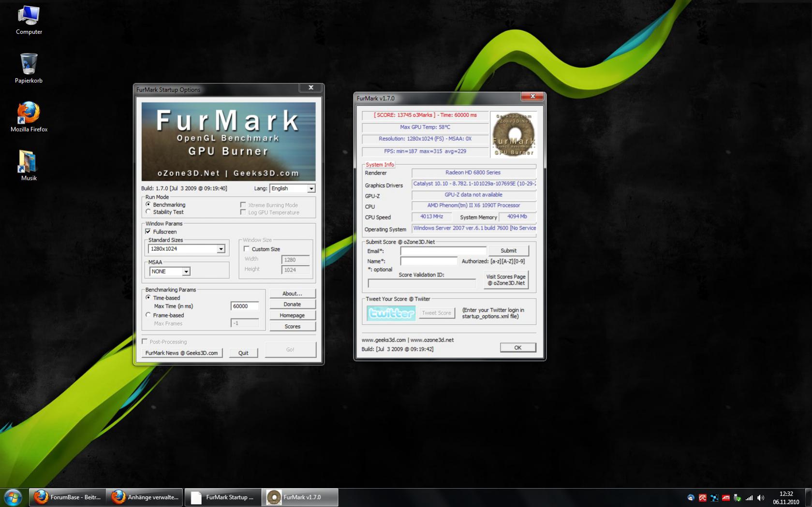This screenshot has width=812, height=507.
Task: Click the Score Validation ID field
Action: (x=422, y=283)
